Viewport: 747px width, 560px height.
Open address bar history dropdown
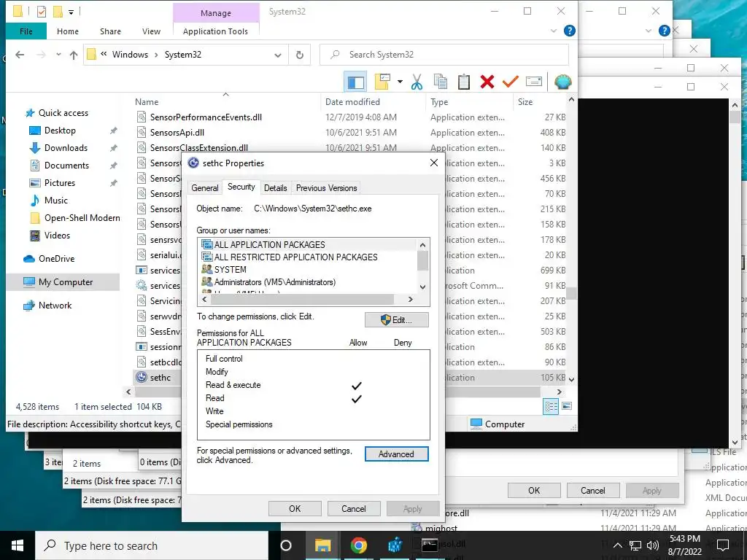(x=278, y=55)
